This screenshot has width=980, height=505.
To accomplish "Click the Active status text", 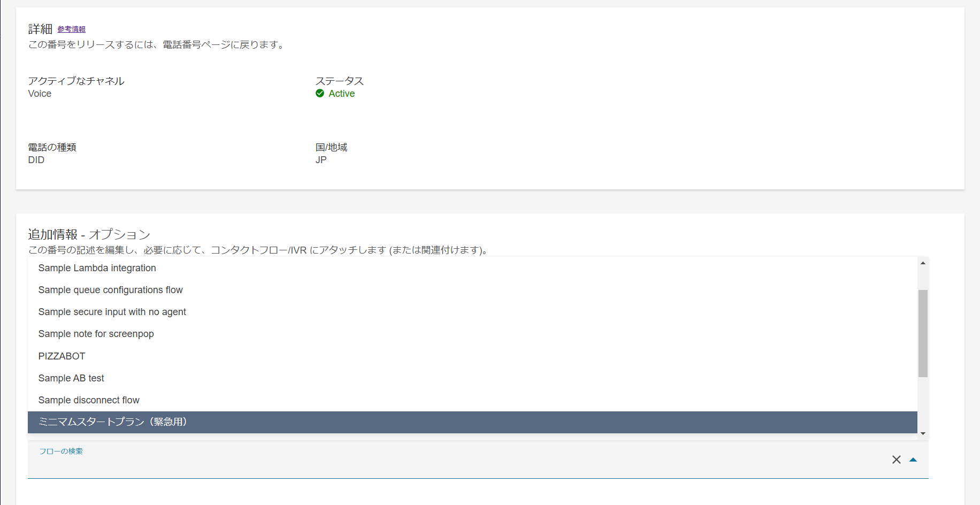I will click(x=341, y=94).
